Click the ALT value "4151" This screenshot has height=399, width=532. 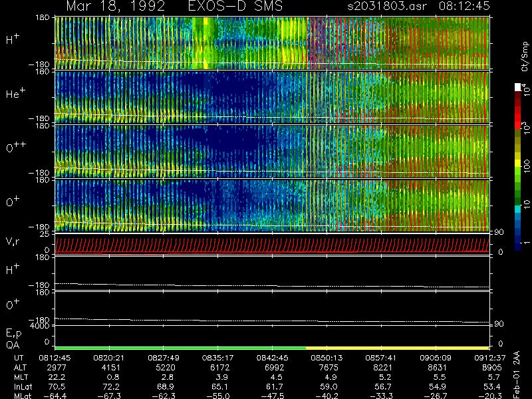coord(111,368)
